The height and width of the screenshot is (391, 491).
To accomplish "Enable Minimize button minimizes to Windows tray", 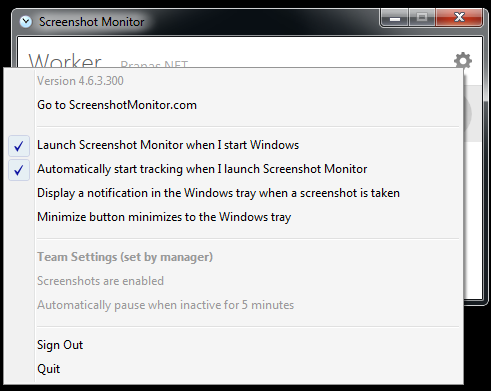I will [164, 217].
